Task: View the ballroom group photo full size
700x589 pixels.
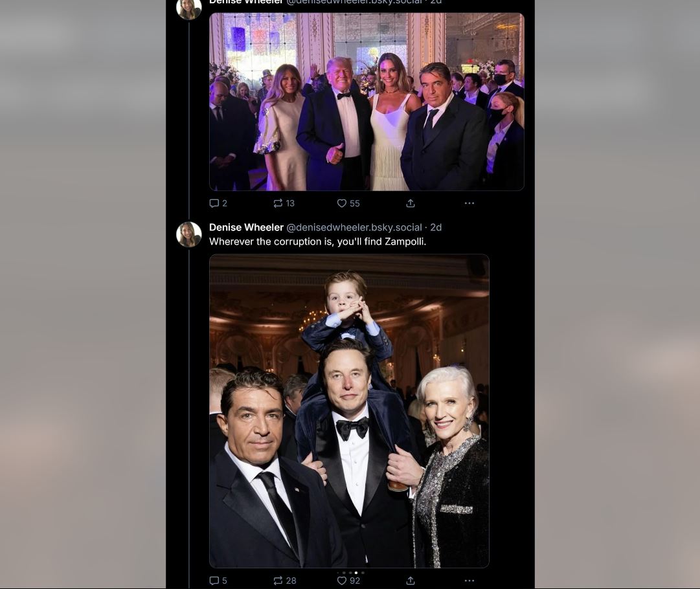Action: coord(367,102)
